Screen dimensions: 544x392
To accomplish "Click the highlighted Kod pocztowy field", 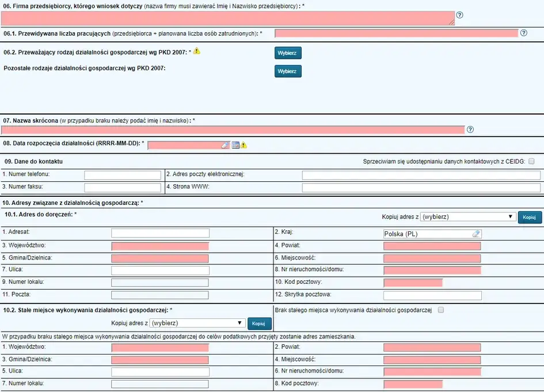I will [413, 282].
